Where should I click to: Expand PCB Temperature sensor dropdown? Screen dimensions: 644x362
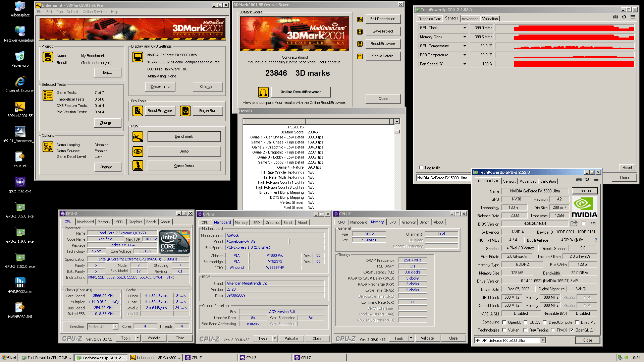tap(465, 55)
